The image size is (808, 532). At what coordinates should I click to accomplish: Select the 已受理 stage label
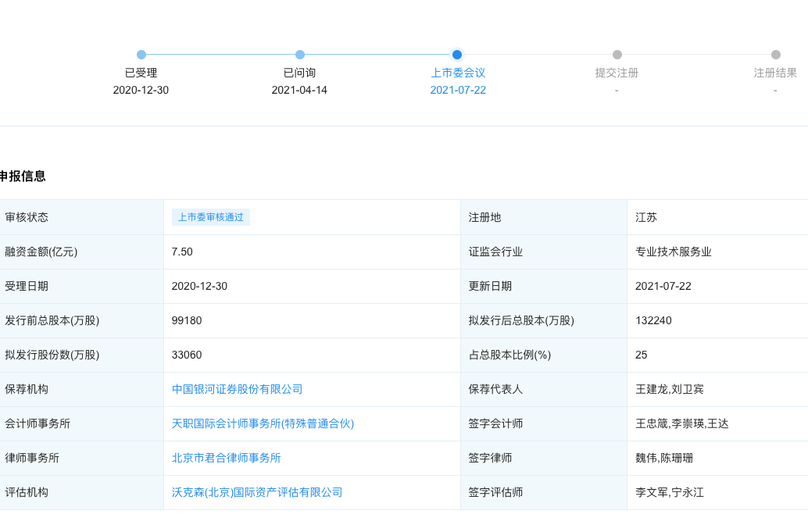point(141,72)
